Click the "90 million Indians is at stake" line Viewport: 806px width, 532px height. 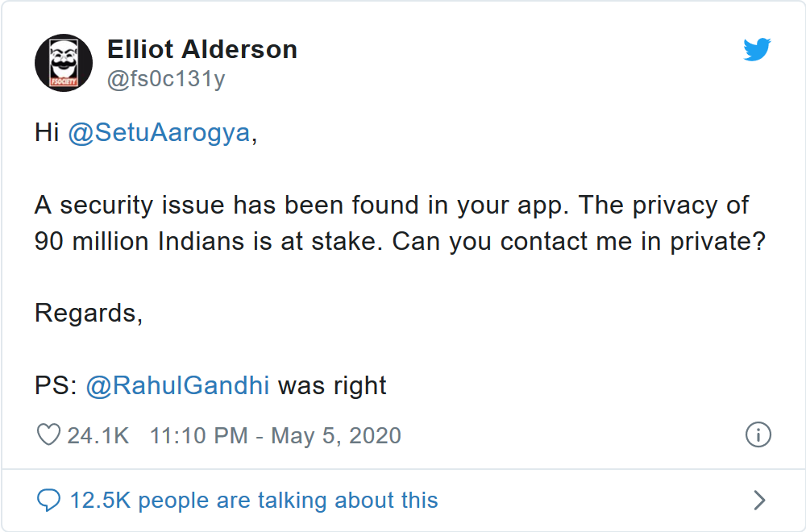pos(210,242)
